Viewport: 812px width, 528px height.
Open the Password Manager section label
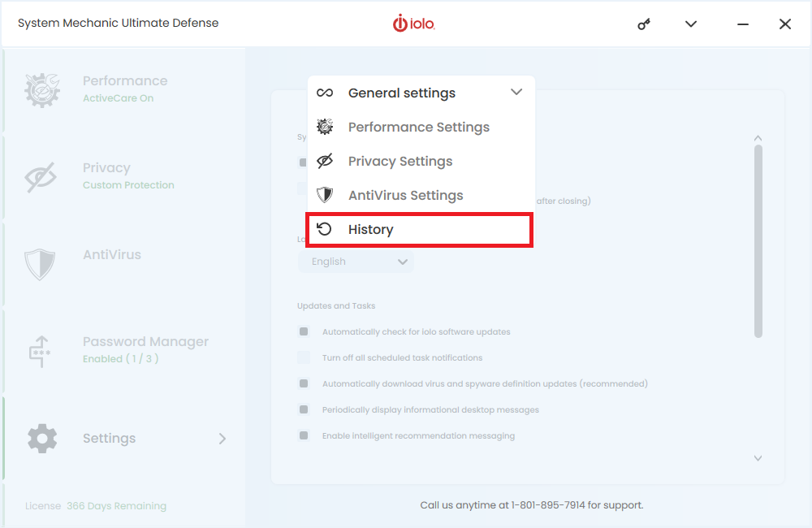pos(145,341)
